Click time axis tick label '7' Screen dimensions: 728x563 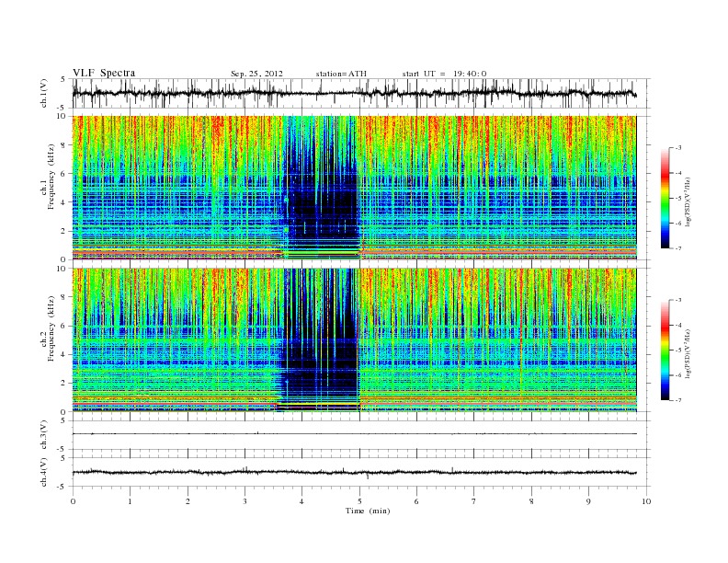click(474, 501)
